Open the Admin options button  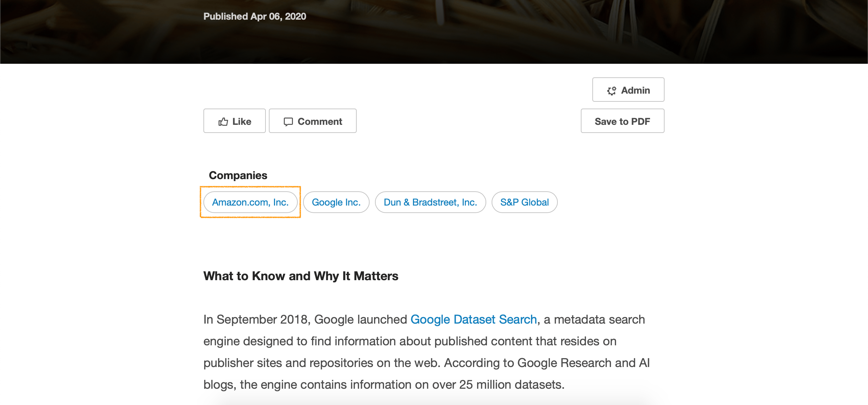(628, 90)
